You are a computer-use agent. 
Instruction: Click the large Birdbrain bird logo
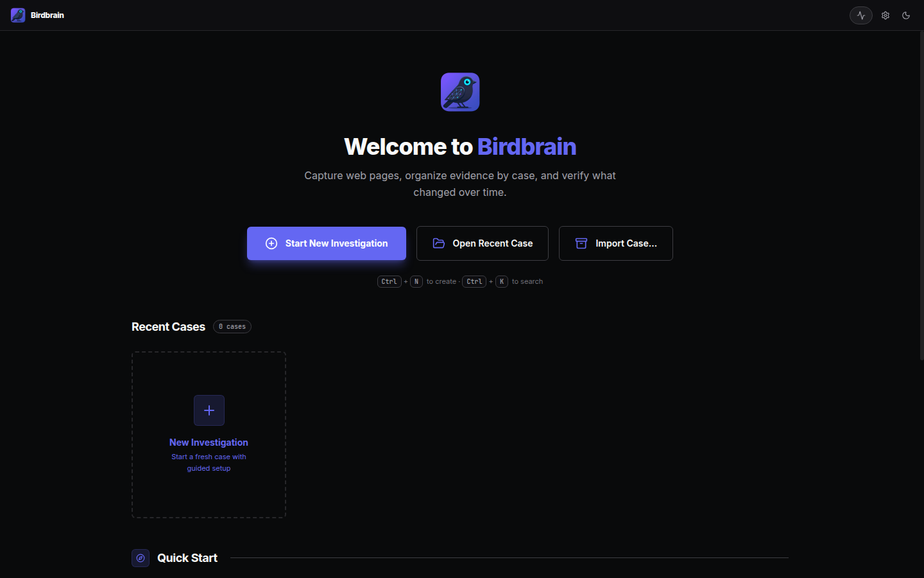pyautogui.click(x=460, y=92)
